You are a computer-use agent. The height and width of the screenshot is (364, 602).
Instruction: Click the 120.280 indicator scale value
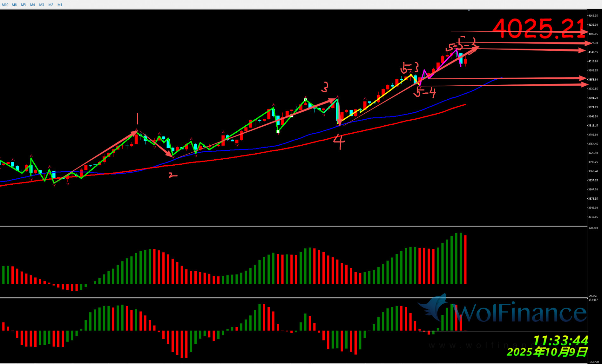(x=593, y=228)
